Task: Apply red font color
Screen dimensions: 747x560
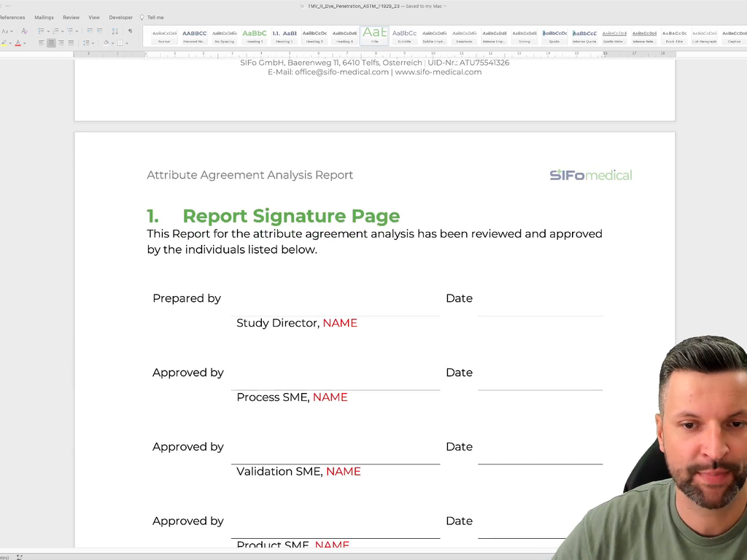Action: coord(18,43)
